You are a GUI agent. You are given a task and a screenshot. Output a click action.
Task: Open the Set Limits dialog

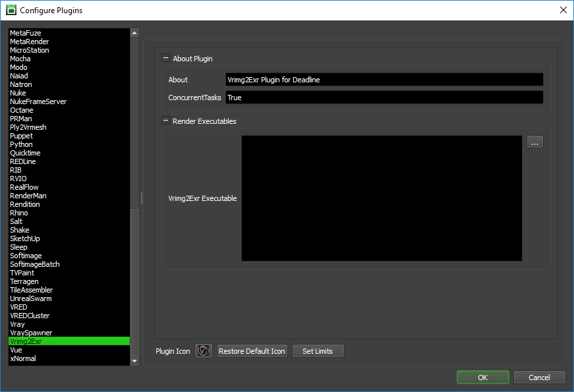click(318, 351)
